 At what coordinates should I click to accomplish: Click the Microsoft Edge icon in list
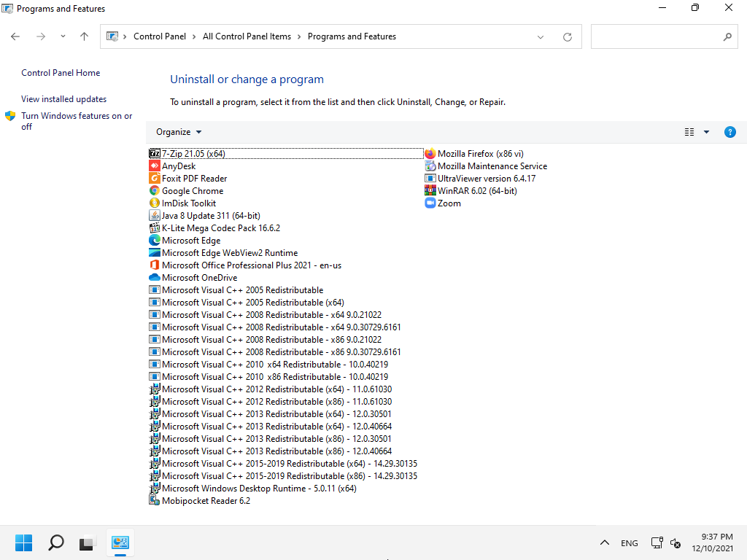tap(155, 241)
